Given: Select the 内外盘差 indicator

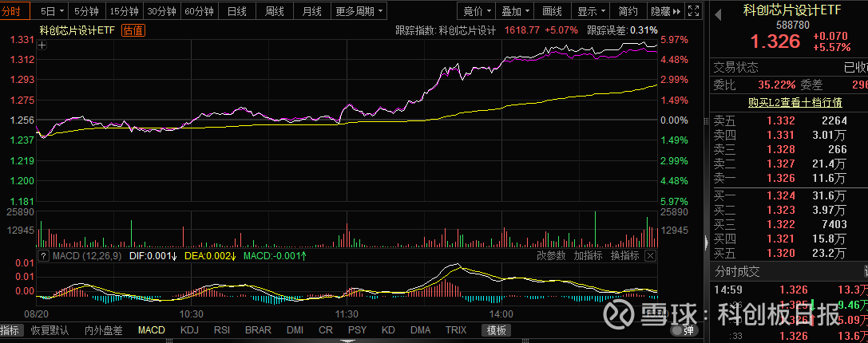Looking at the screenshot, I should click(103, 331).
